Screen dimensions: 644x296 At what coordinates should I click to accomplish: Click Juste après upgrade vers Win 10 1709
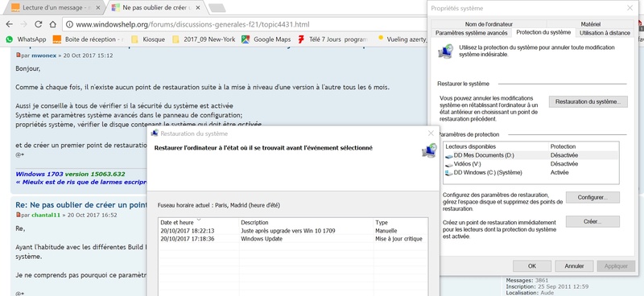coord(288,231)
